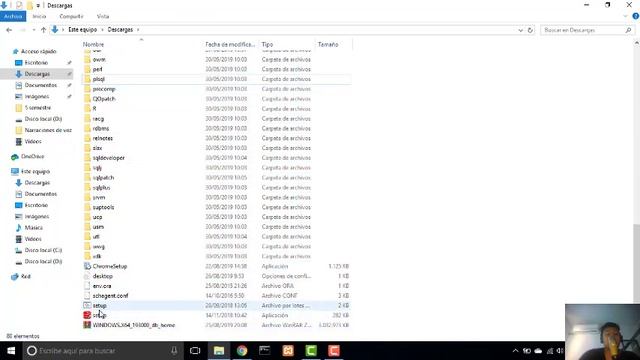Select Documentos under Acceso rápido
Image resolution: width=640 pixels, height=360 pixels.
tap(40, 85)
